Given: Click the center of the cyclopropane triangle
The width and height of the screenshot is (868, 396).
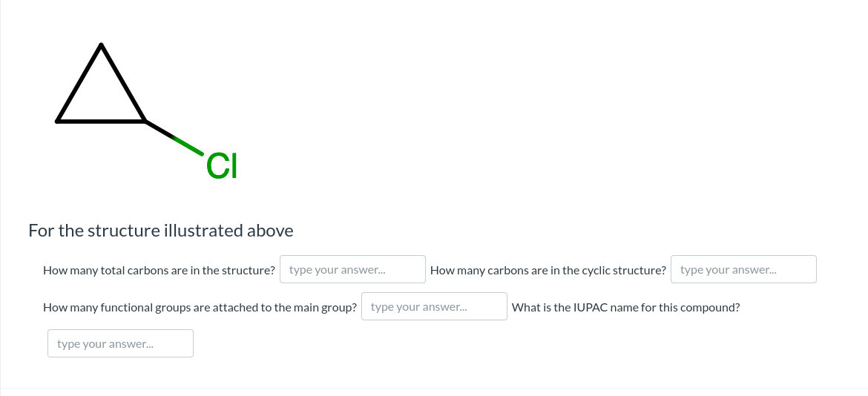Looking at the screenshot, I should click(101, 96).
